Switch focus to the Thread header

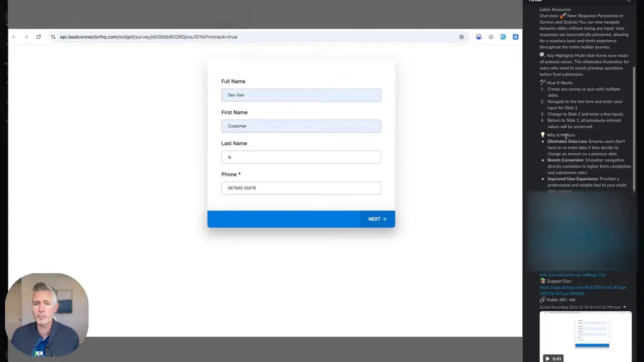[535, 1]
